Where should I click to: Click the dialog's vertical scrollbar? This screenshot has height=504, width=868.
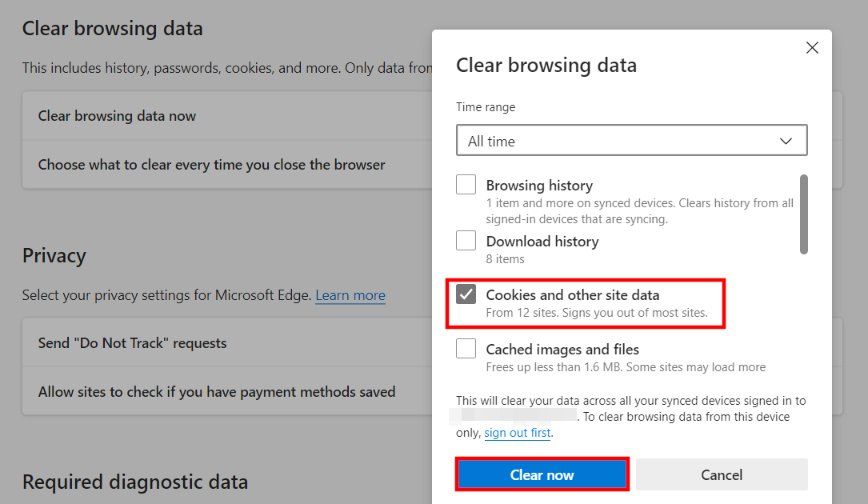click(x=803, y=214)
